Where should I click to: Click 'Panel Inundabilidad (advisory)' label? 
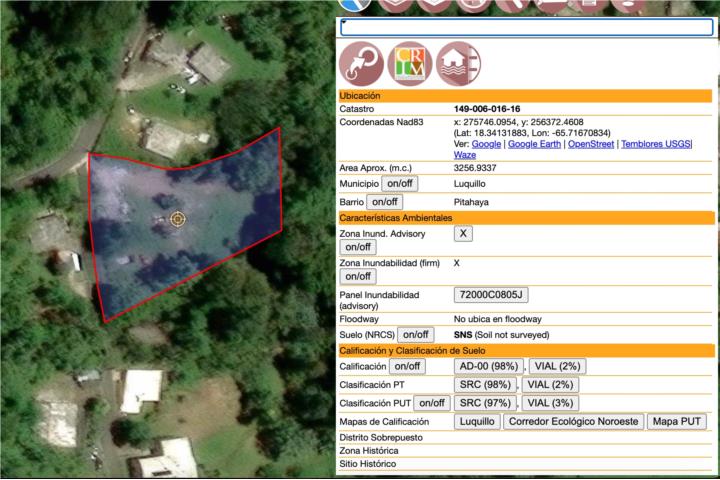(x=379, y=300)
